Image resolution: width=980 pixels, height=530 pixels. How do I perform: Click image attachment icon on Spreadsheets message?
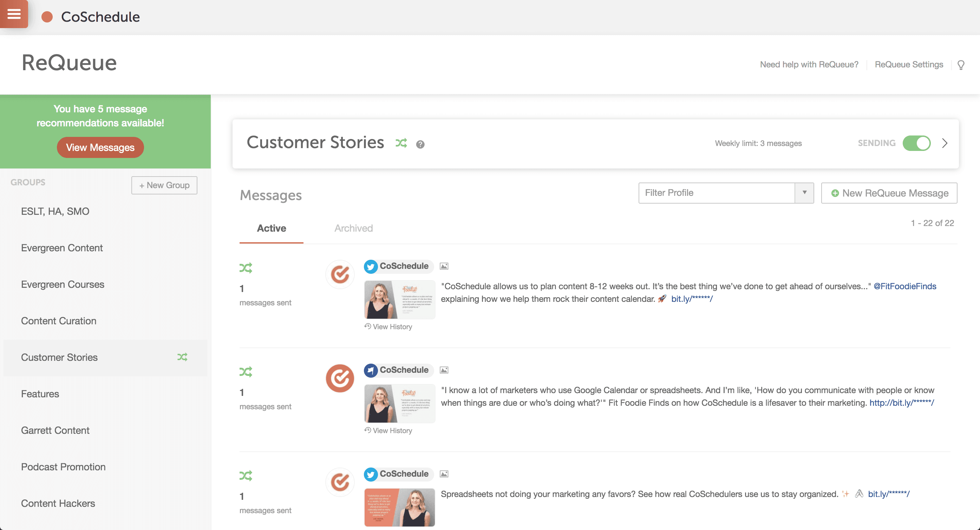tap(444, 474)
